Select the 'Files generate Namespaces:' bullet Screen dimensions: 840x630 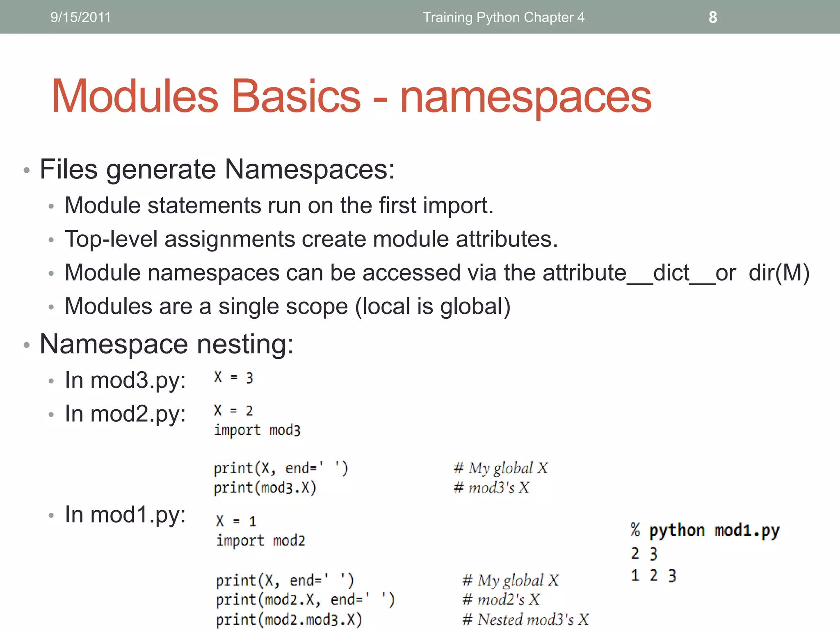point(217,169)
